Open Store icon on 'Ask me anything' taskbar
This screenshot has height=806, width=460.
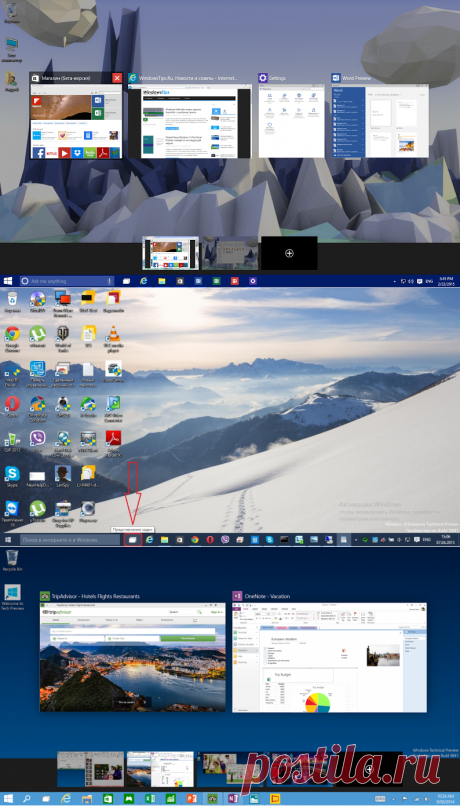tap(180, 281)
